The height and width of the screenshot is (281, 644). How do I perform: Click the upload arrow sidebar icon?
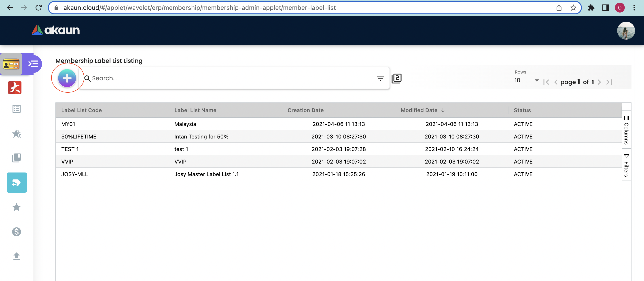coord(17,256)
